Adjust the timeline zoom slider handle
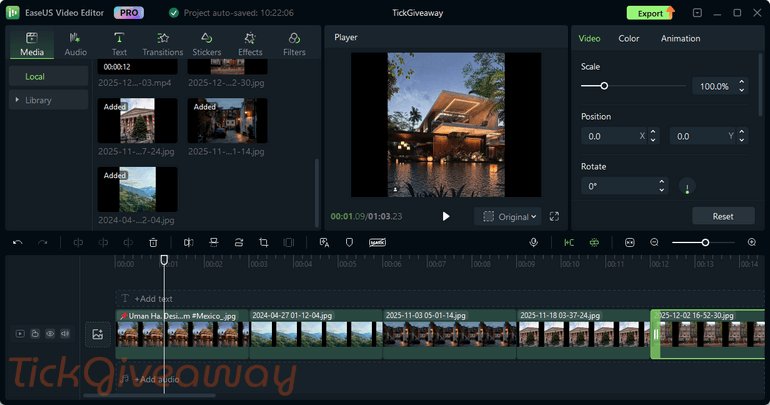This screenshot has height=405, width=770. click(x=705, y=243)
